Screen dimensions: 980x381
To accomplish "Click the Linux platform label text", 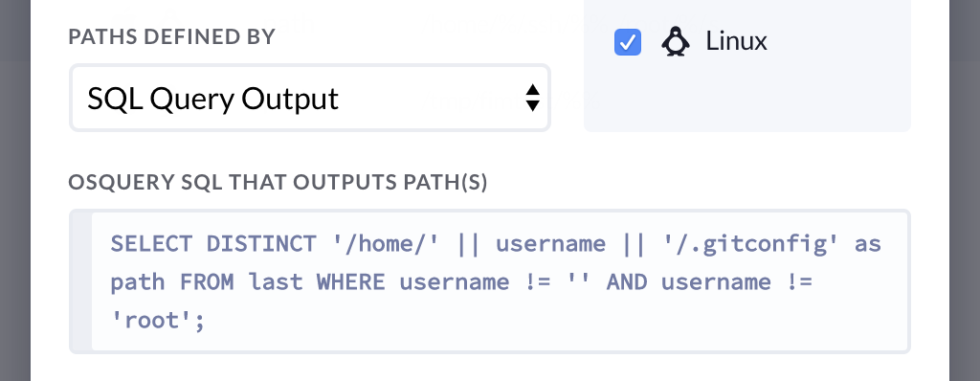I will pyautogui.click(x=736, y=41).
